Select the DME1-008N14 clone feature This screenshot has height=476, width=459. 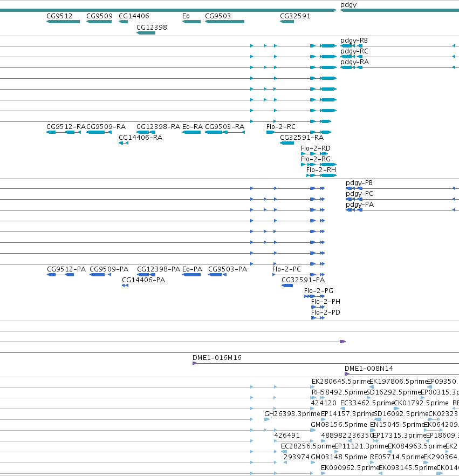(402, 374)
